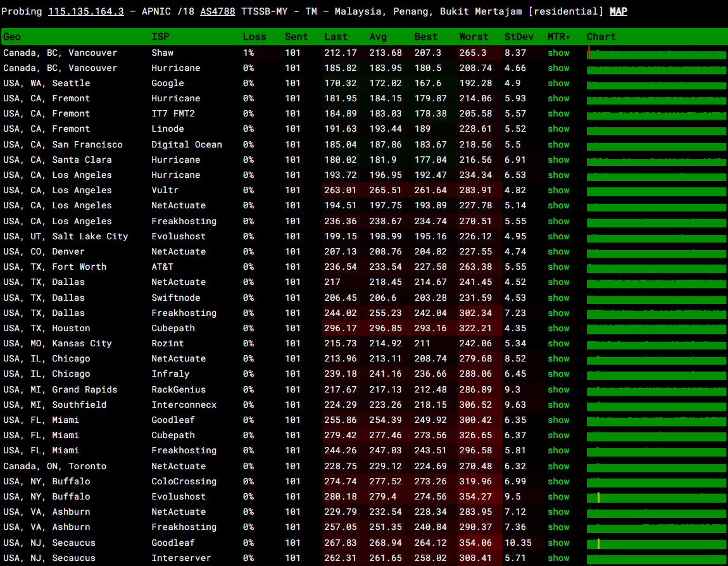The width and height of the screenshot is (728, 566).
Task: Click the Chart column header
Action: [601, 37]
